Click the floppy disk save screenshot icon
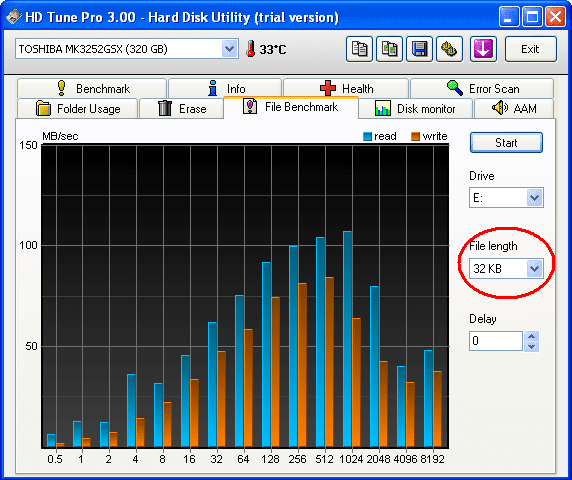Screen dimensions: 572x480 [x=419, y=49]
